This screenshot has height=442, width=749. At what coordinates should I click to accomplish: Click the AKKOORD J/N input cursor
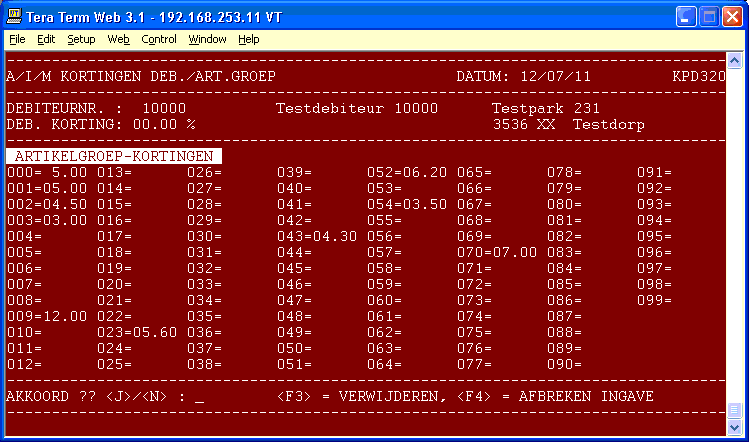(x=200, y=397)
